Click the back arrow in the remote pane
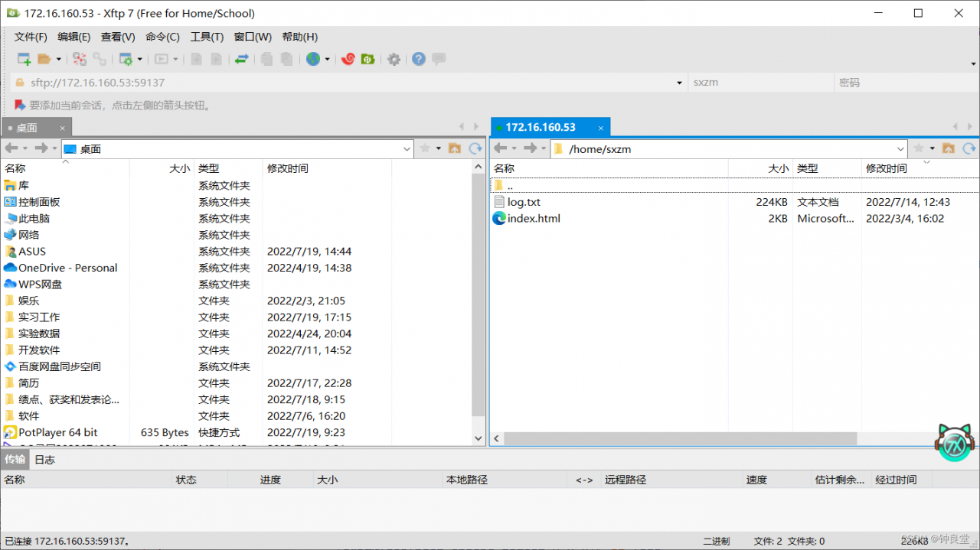The width and height of the screenshot is (980, 550). pos(500,148)
